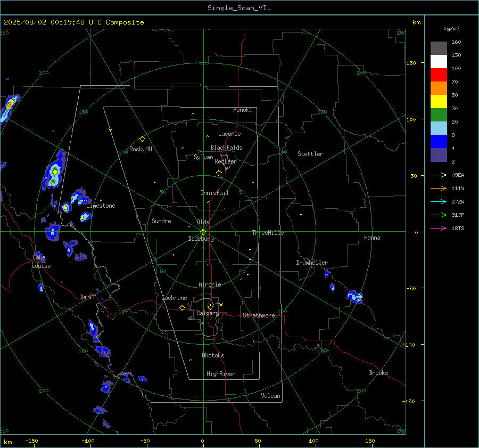Click the RedDeer city label
The height and width of the screenshot is (448, 479).
(226, 161)
